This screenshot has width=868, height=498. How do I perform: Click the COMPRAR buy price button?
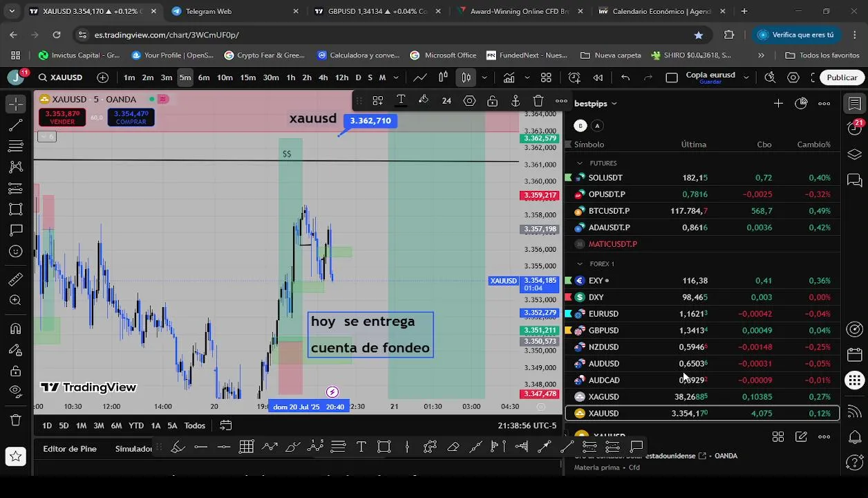click(x=131, y=118)
